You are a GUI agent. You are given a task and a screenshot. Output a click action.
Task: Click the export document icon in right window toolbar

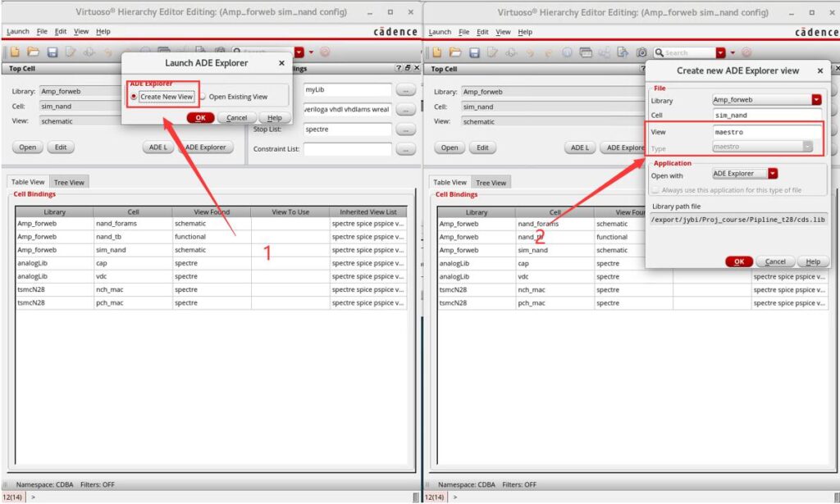pyautogui.click(x=623, y=52)
